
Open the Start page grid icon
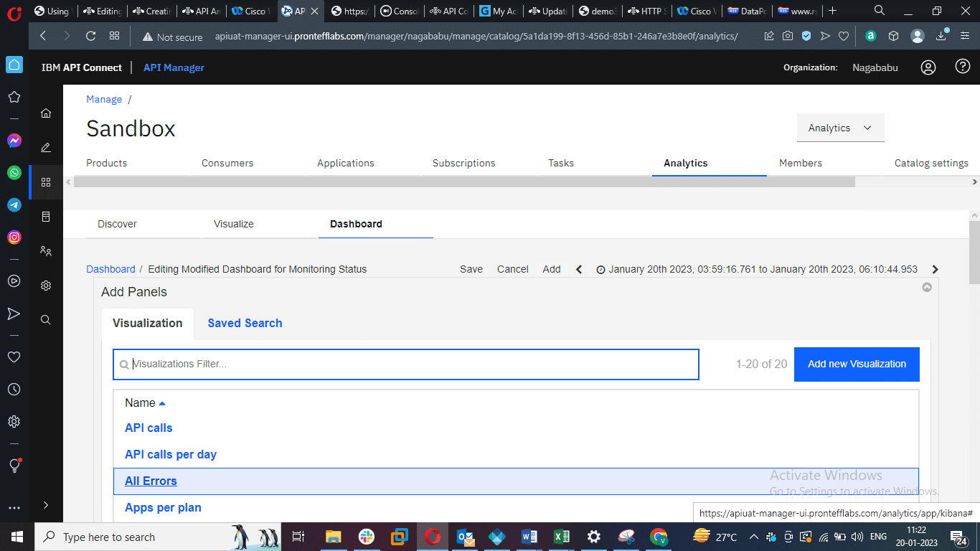(114, 36)
